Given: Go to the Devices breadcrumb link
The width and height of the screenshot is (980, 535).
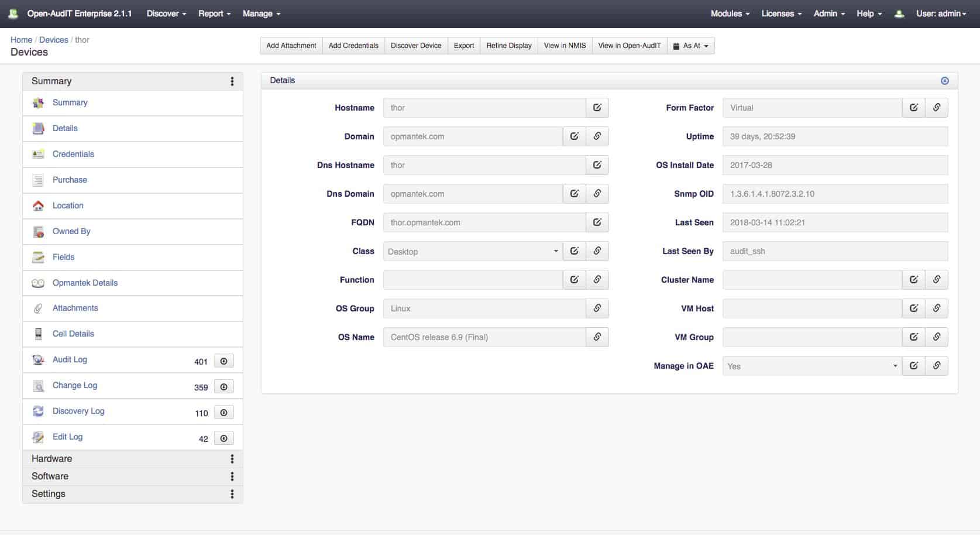Looking at the screenshot, I should [x=54, y=40].
